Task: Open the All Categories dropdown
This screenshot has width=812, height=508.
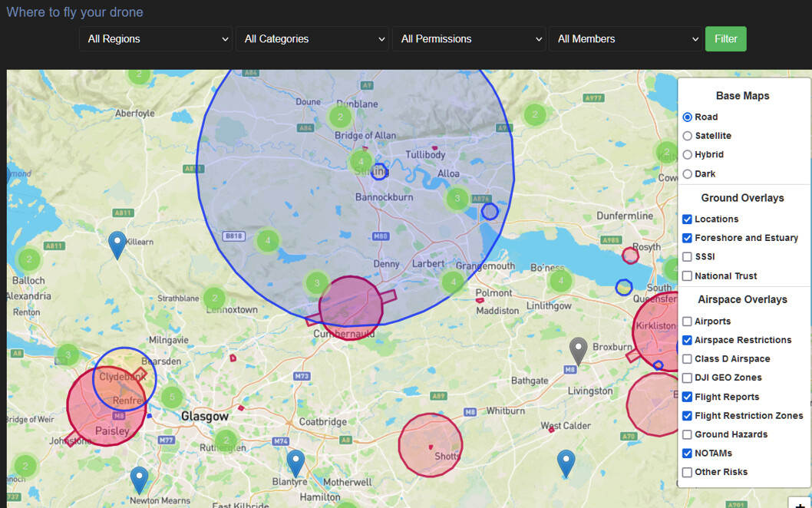Action: coord(312,39)
